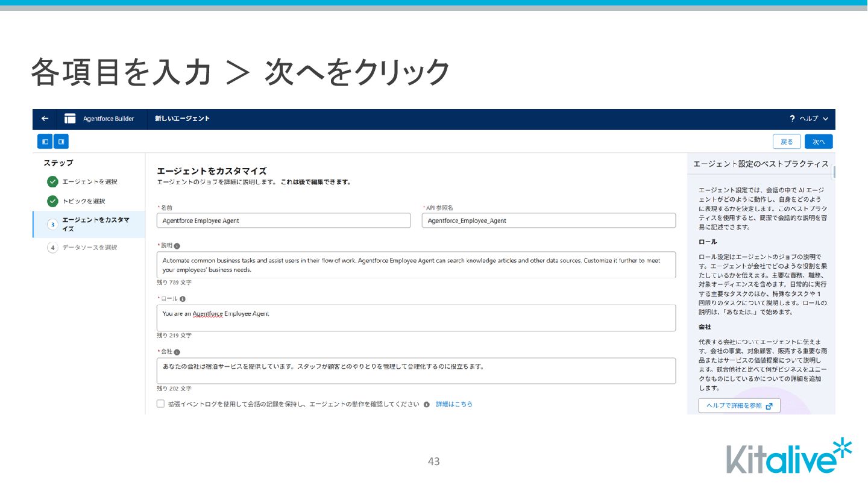Click the 戻る button

coord(787,142)
